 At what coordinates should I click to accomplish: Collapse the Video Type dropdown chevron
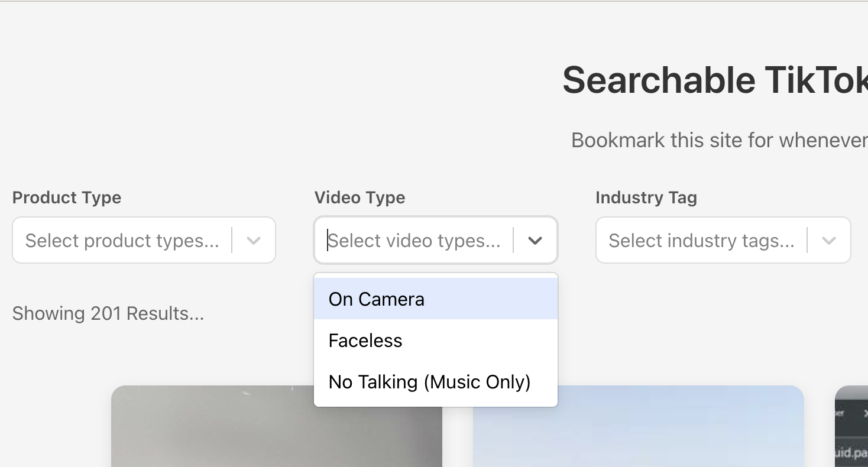(535, 241)
